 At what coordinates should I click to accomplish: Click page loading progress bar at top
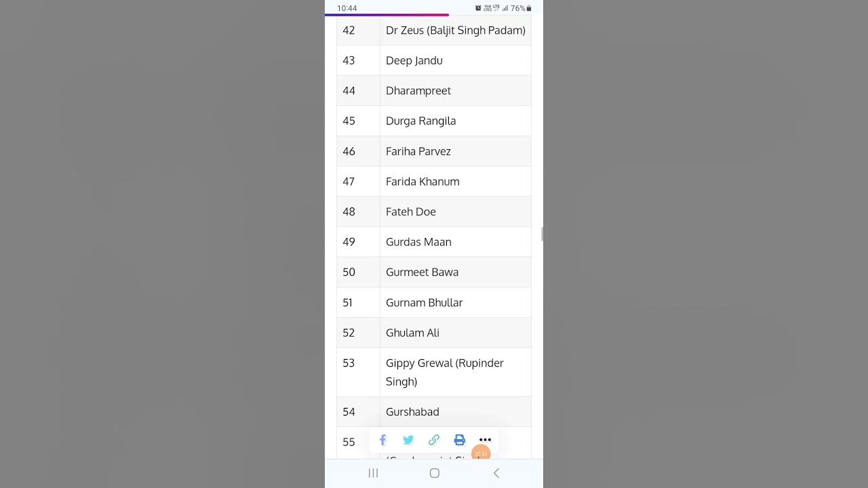point(387,14)
